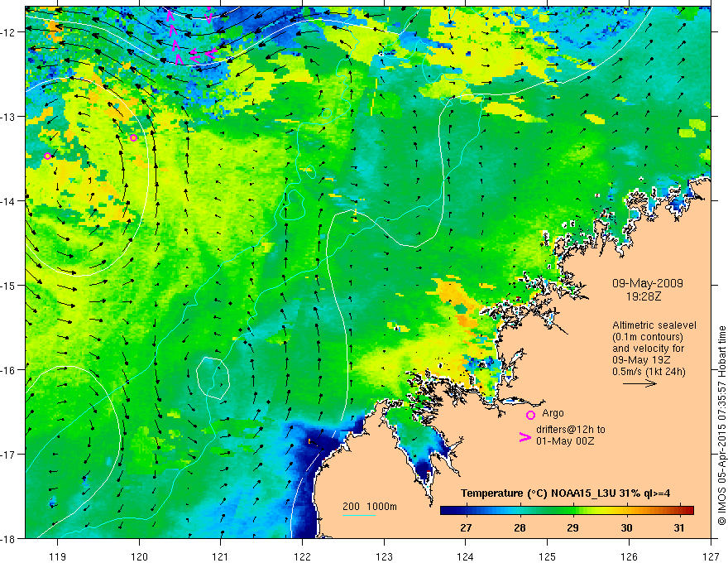Click the colorbar value 27
Viewport: 728px width, 563px height.
466,527
